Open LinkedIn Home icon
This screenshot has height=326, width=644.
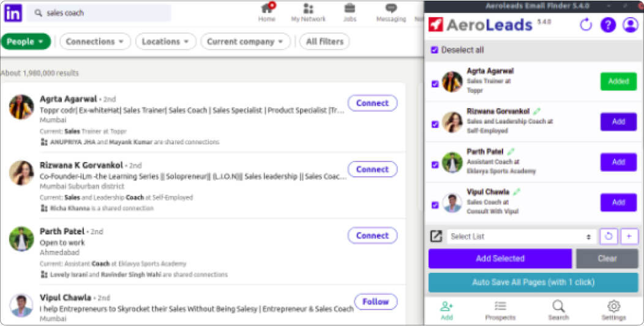click(x=267, y=8)
